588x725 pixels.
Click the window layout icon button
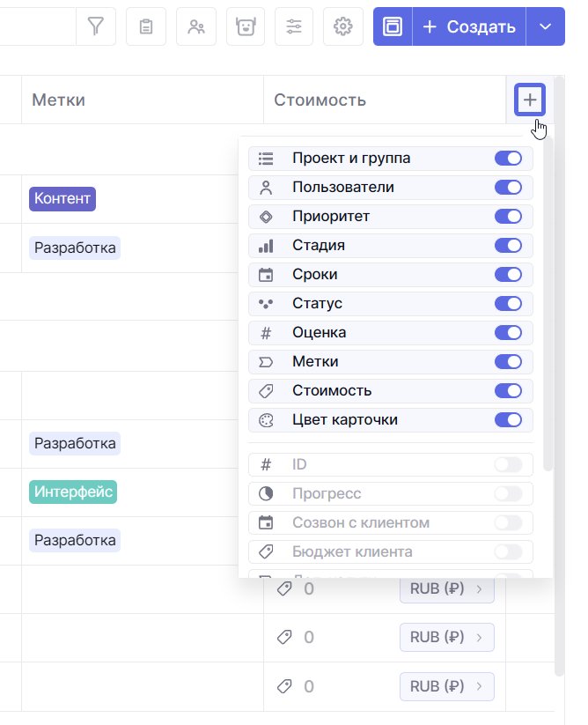pyautogui.click(x=393, y=27)
